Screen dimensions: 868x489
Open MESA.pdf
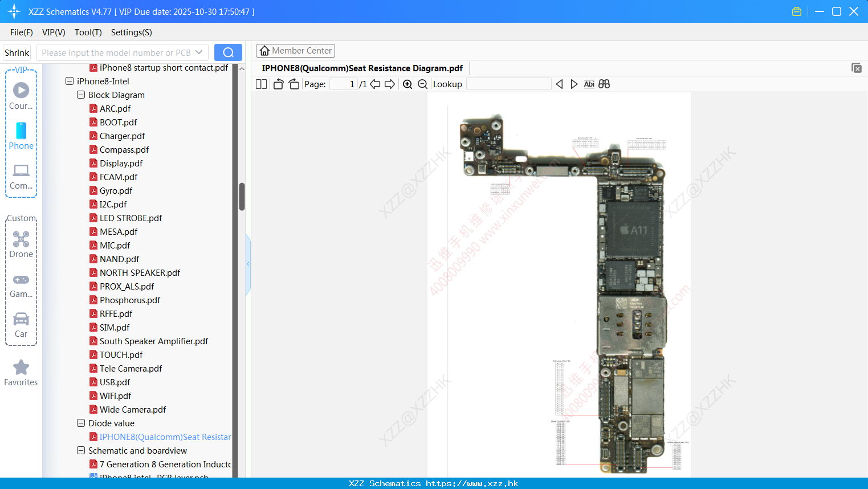tap(119, 231)
